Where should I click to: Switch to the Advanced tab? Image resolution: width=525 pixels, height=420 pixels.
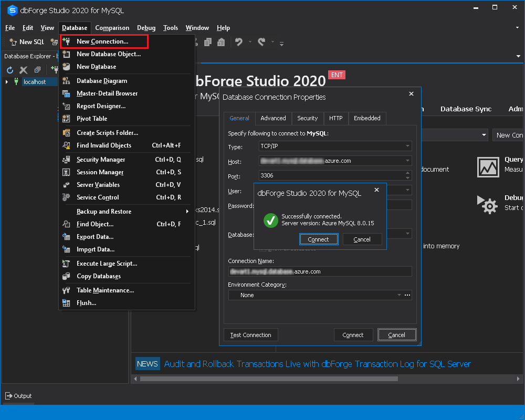click(x=273, y=118)
